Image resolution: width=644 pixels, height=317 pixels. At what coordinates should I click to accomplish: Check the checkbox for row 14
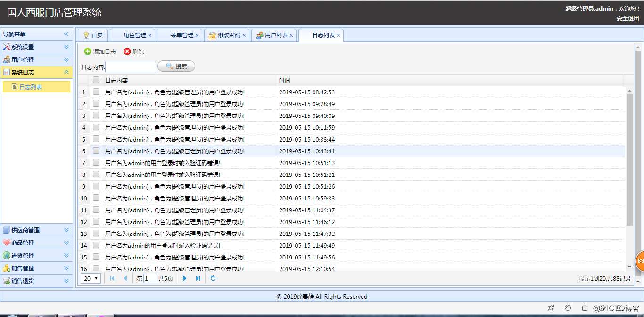(x=96, y=245)
